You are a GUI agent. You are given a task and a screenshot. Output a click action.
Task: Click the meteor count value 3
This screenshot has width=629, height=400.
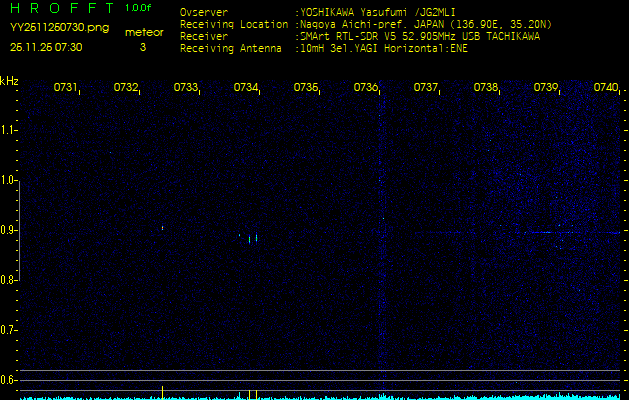143,47
